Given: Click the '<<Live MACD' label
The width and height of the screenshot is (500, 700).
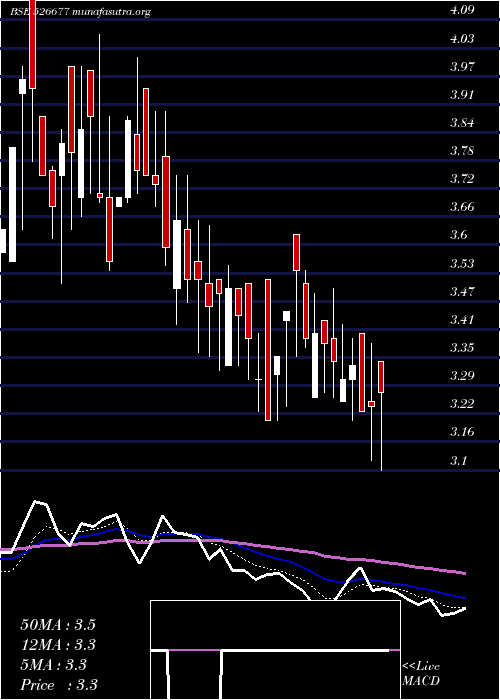Looking at the screenshot, I should [421, 674].
